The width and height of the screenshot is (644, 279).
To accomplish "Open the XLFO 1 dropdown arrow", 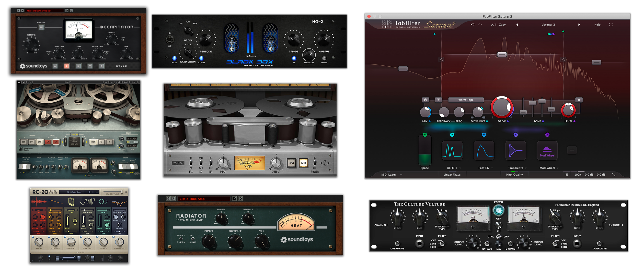I will 460,168.
